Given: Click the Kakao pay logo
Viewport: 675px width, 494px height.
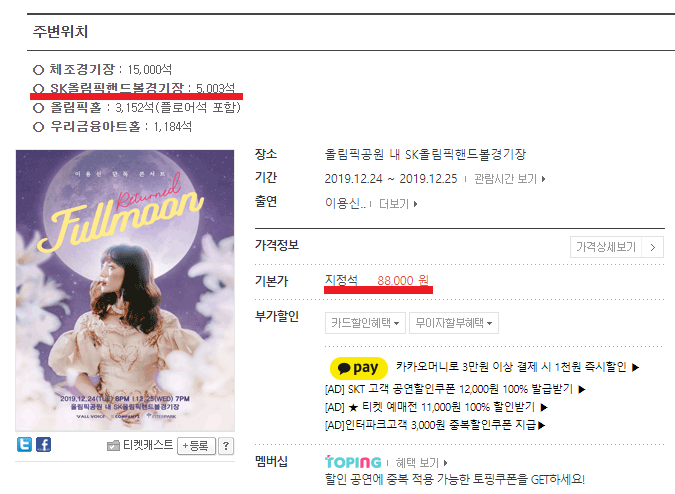Looking at the screenshot, I should click(359, 368).
